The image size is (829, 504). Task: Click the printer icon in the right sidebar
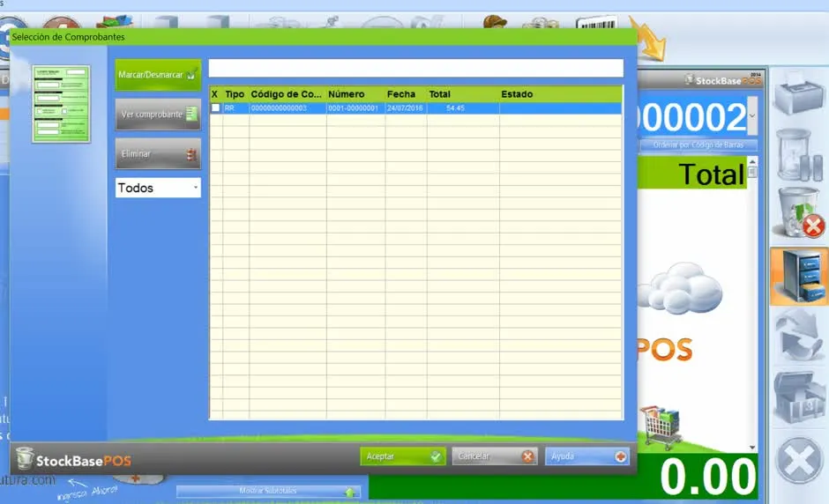click(x=799, y=94)
